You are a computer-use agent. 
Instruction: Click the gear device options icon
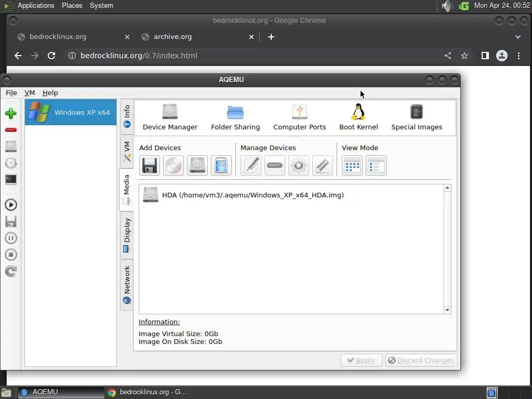(x=299, y=166)
